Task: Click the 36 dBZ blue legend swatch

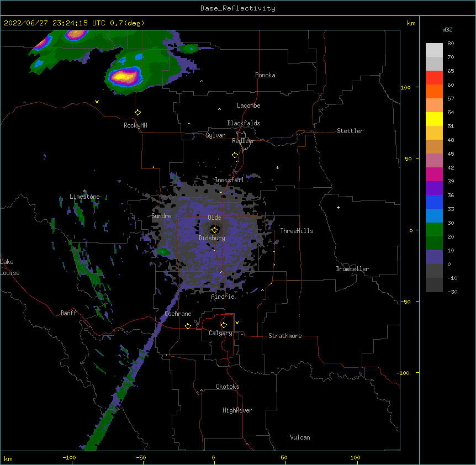Action: (434, 202)
